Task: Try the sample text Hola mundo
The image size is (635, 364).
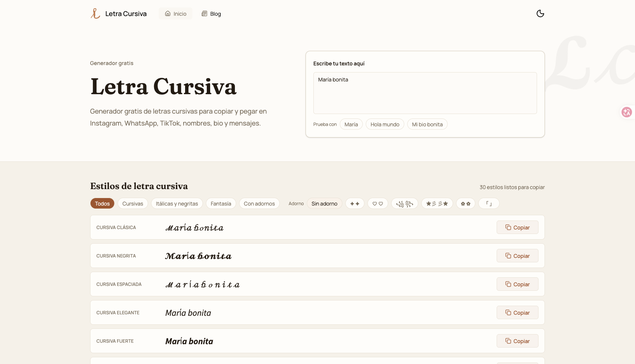Action: 385,124
